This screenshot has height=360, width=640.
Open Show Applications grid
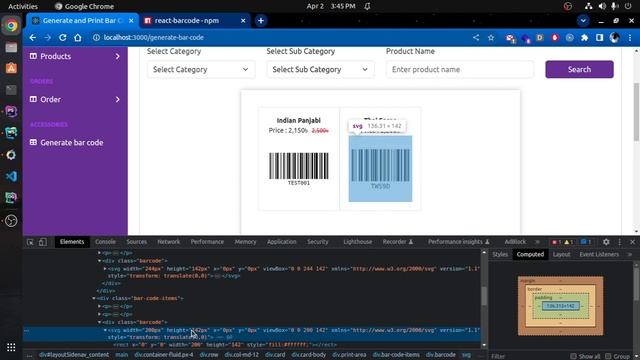[x=11, y=347]
